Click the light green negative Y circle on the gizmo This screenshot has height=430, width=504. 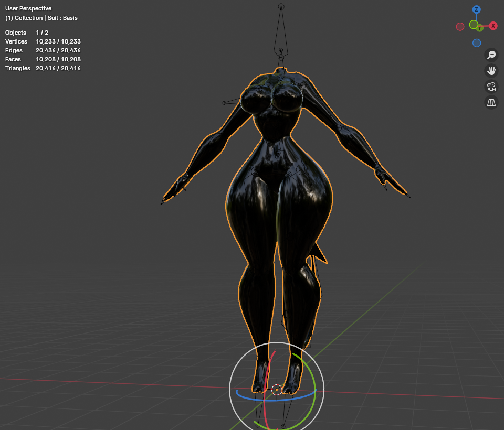pyautogui.click(x=473, y=25)
